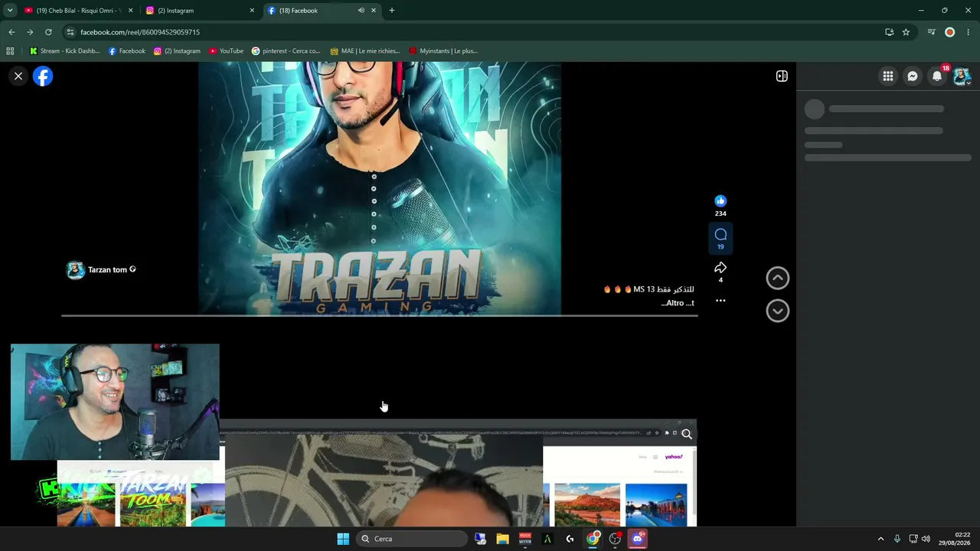Open Facebook notifications bell
The image size is (980, 551).
(937, 76)
